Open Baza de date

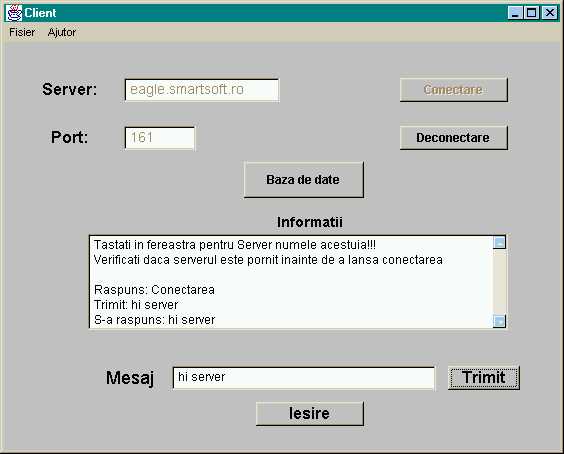304,180
